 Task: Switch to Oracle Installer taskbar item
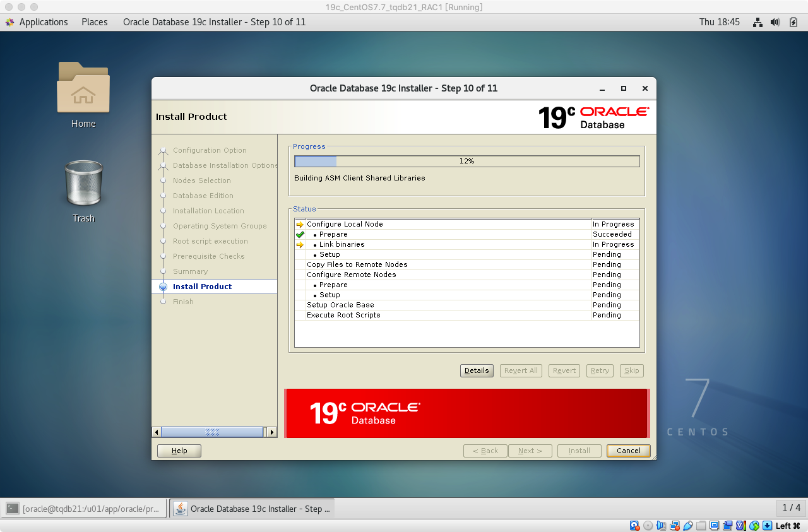click(x=252, y=508)
